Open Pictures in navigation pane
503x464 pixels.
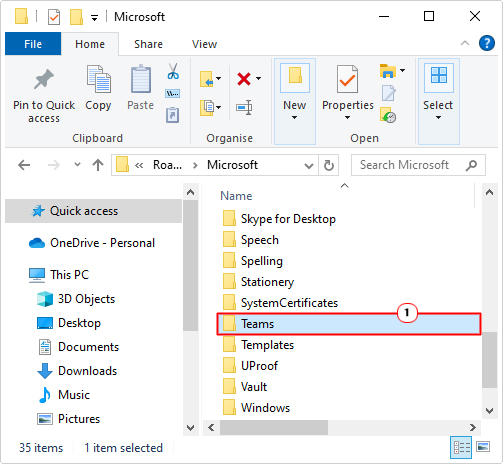(x=79, y=419)
